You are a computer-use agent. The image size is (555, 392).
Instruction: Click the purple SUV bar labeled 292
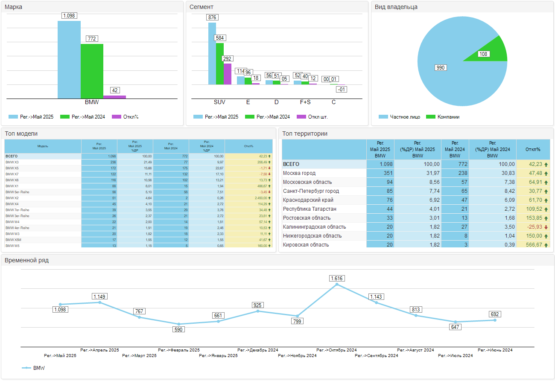click(x=227, y=74)
